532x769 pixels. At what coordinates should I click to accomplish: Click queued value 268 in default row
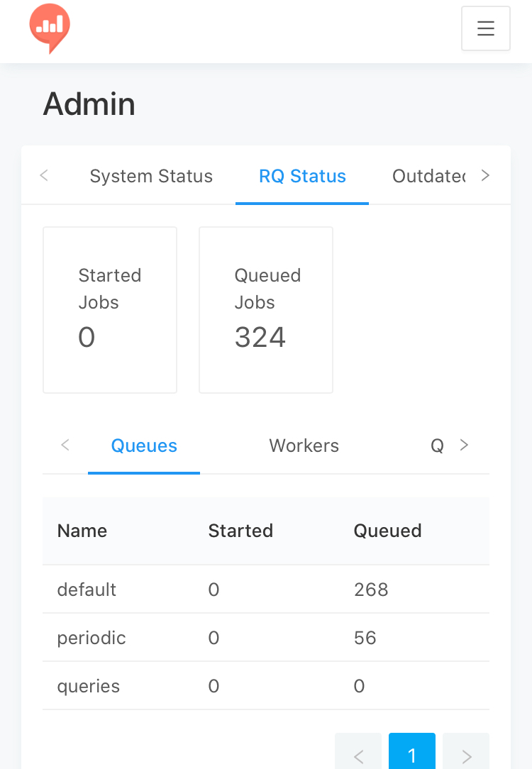click(371, 590)
